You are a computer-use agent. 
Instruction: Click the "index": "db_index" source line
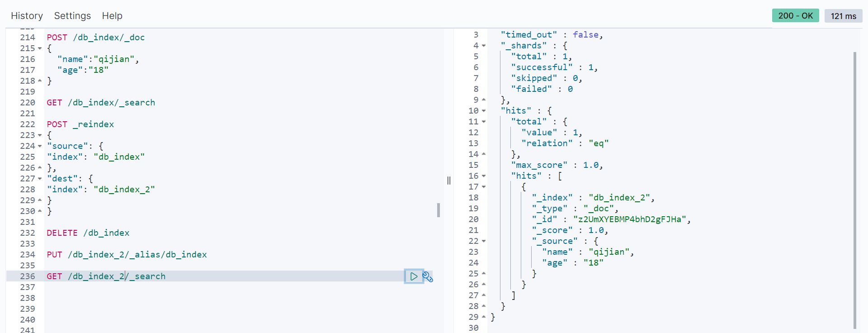[96, 157]
